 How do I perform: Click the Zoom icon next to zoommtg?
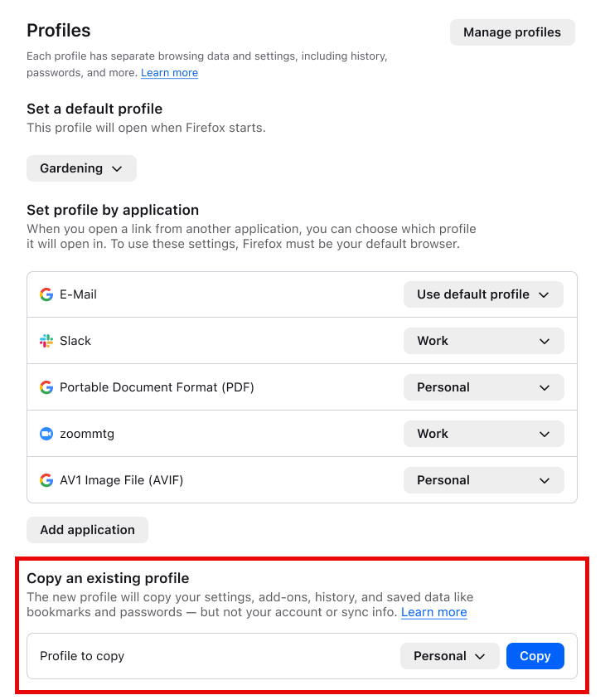(x=46, y=433)
